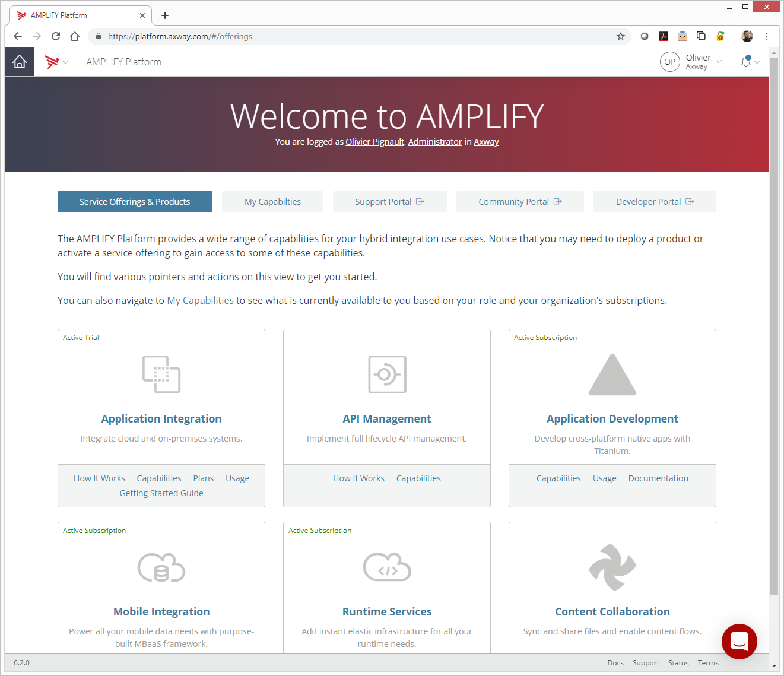Click the Mobile Integration cloud database icon
The width and height of the screenshot is (784, 676).
point(161,567)
